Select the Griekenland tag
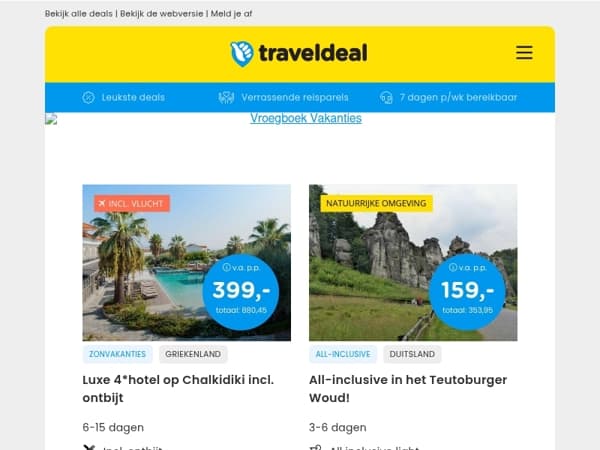Viewport: 600px width, 450px height. pos(193,354)
